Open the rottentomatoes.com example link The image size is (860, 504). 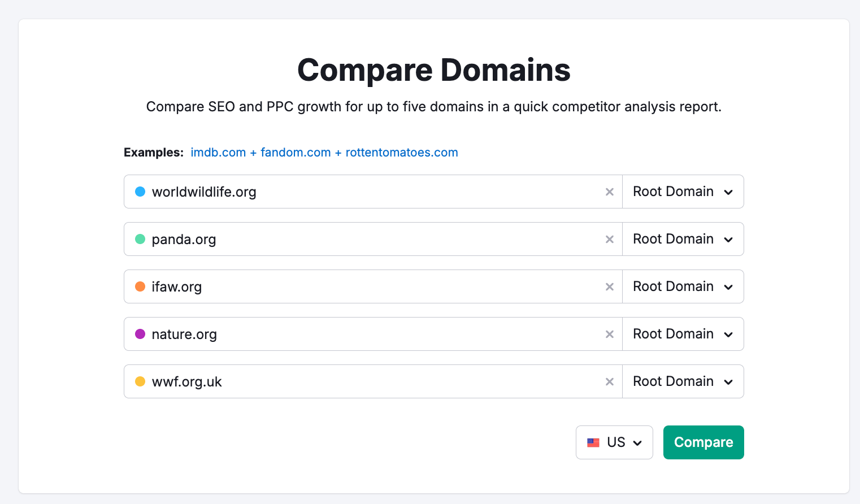401,152
